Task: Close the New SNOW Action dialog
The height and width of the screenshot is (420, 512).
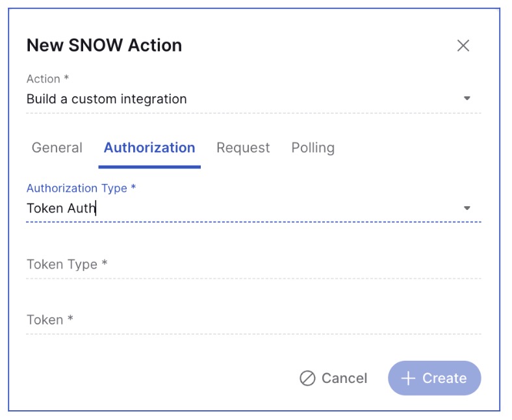Action: (463, 46)
